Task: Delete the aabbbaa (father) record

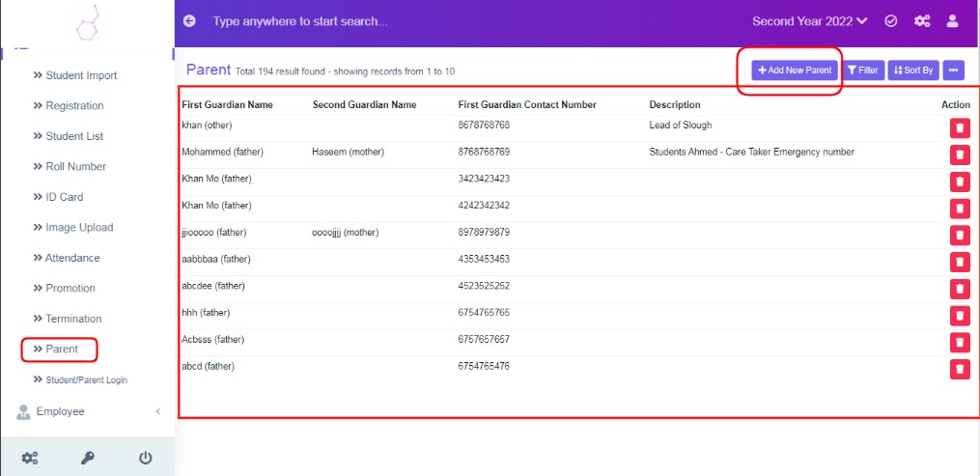Action: [960, 262]
